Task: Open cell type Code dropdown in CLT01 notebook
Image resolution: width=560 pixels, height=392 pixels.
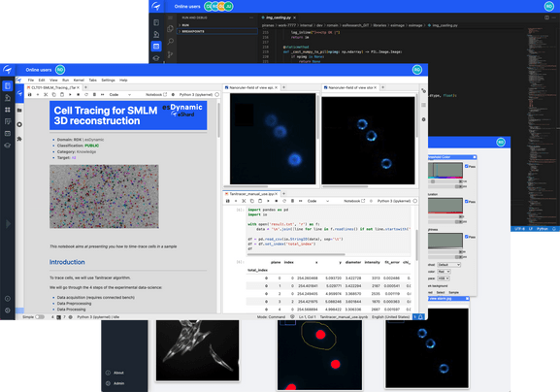Action: click(x=120, y=95)
